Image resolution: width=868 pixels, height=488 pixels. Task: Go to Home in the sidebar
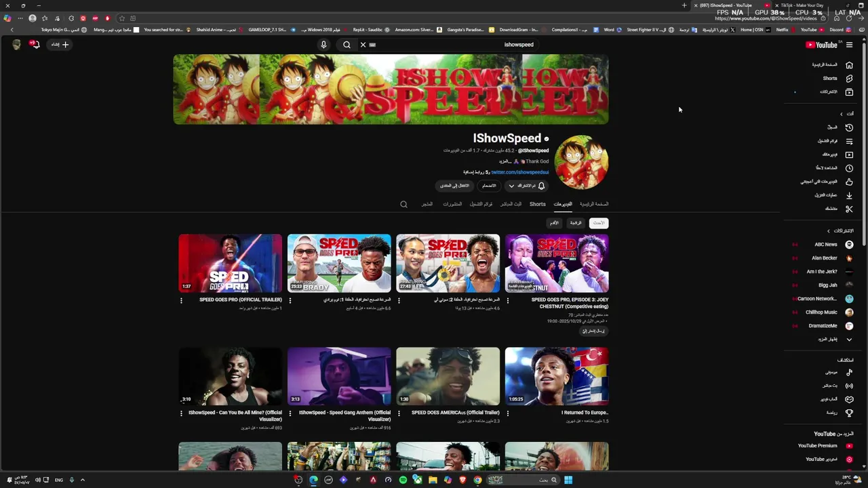coord(831,65)
